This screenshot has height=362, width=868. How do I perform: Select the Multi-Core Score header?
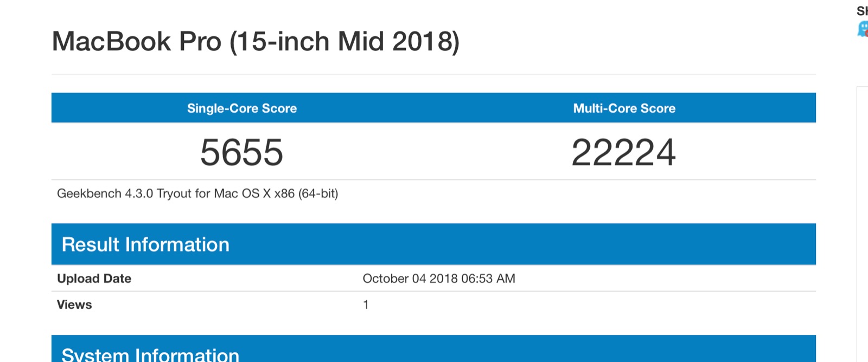[x=624, y=108]
